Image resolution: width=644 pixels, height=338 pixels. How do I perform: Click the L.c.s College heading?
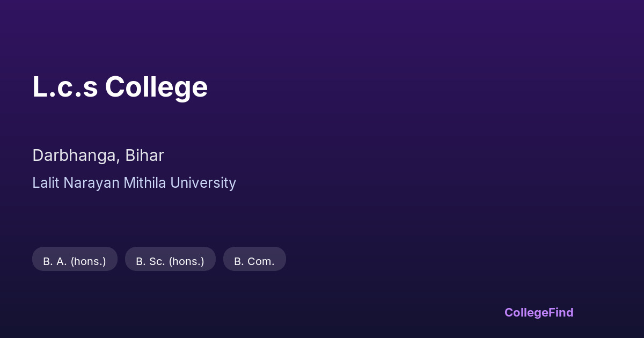[120, 87]
